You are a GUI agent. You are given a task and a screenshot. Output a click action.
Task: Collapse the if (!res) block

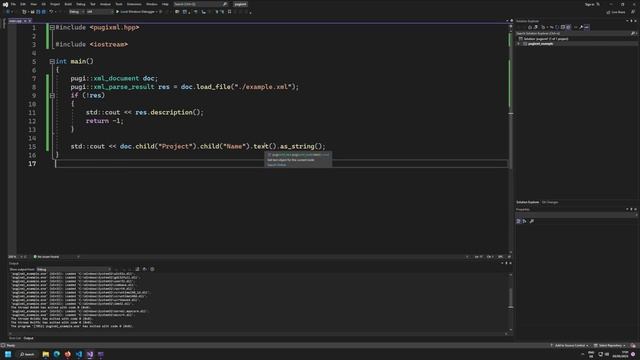click(x=52, y=96)
